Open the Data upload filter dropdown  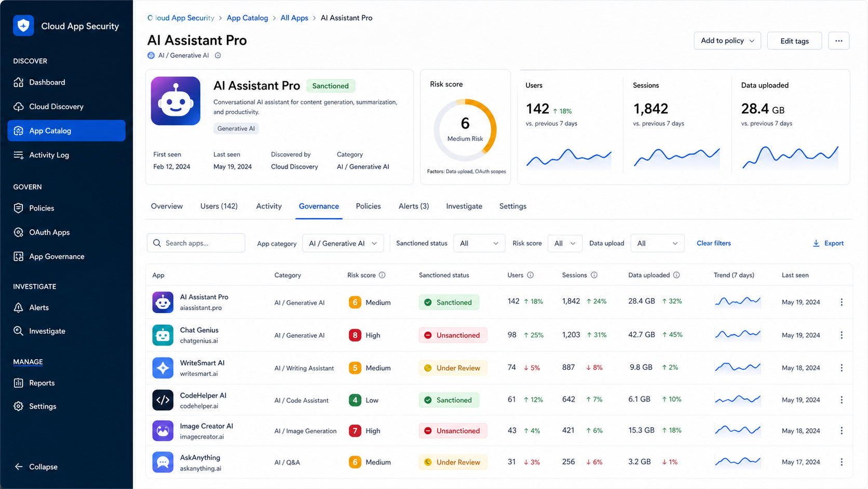tap(657, 243)
